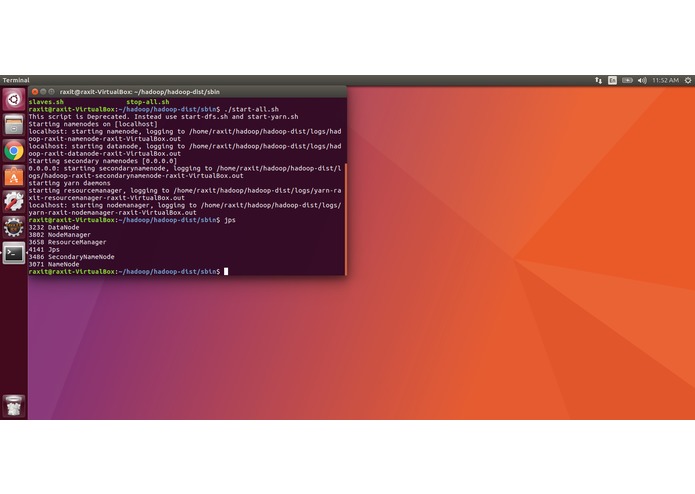Click the terminal scrollbar on right edge
Screen dimensions: 695x494
tap(345, 219)
